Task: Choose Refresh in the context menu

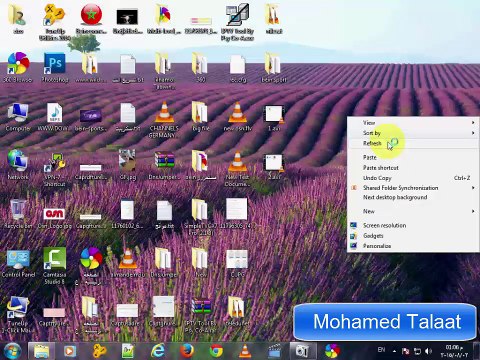Action: pos(413,143)
